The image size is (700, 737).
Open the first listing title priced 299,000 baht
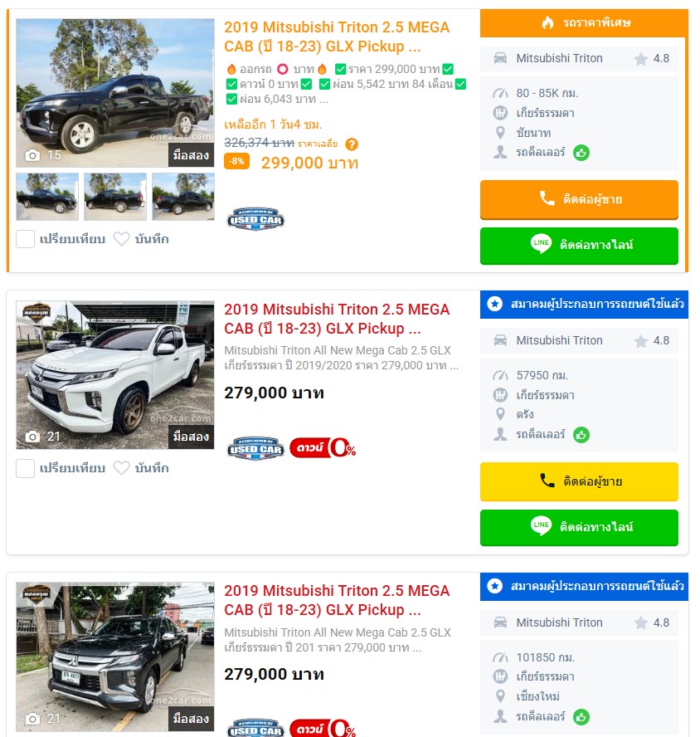pos(337,37)
